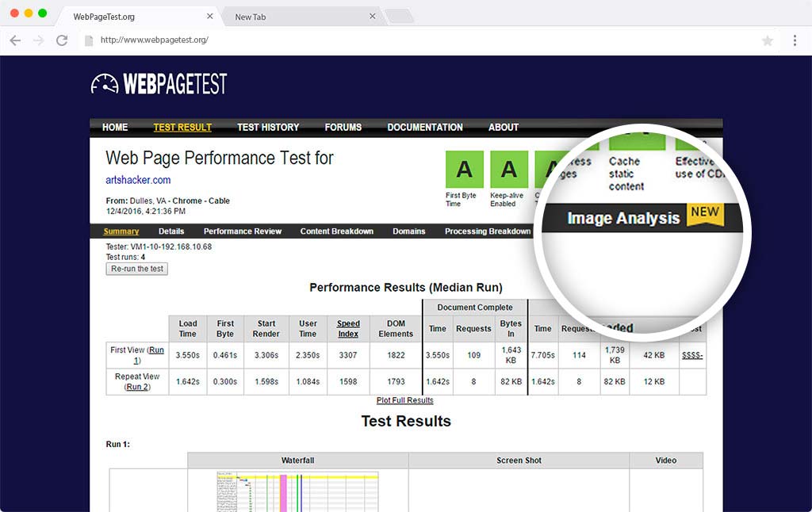Open DOCUMENTATION in navigation
The width and height of the screenshot is (812, 512).
425,128
